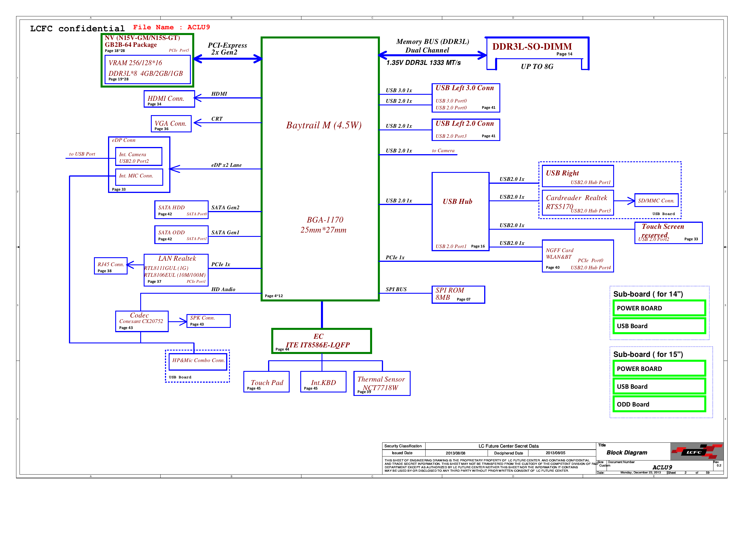Click the ODD Board green box
Screen dimensions: 756x534
[x=659, y=404]
